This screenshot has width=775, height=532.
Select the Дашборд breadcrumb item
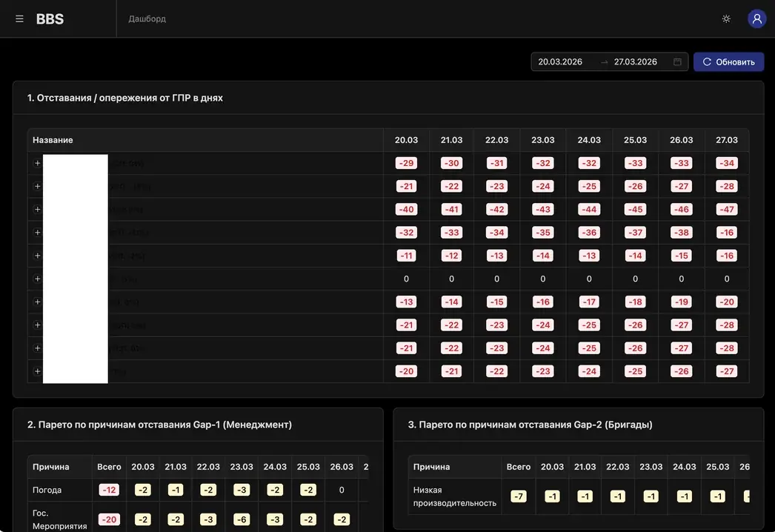pyautogui.click(x=147, y=19)
